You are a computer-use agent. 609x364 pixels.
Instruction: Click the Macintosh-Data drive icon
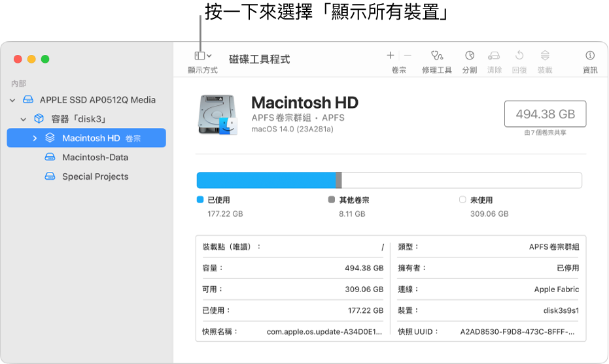click(x=50, y=157)
